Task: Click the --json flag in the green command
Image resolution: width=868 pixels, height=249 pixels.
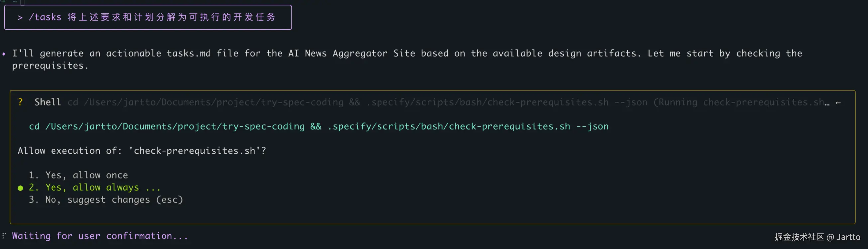Action: click(592, 126)
